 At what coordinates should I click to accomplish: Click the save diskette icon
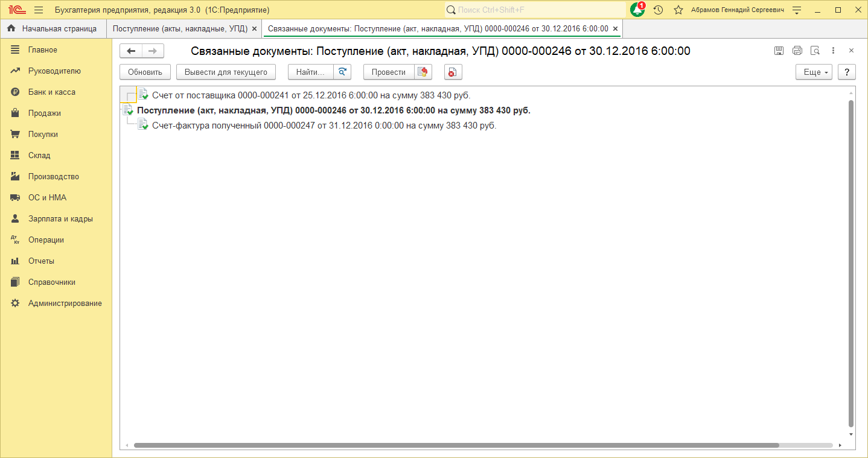pos(779,51)
